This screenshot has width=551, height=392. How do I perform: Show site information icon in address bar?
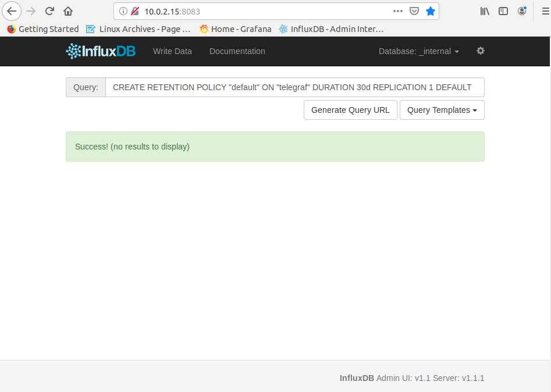coord(123,11)
